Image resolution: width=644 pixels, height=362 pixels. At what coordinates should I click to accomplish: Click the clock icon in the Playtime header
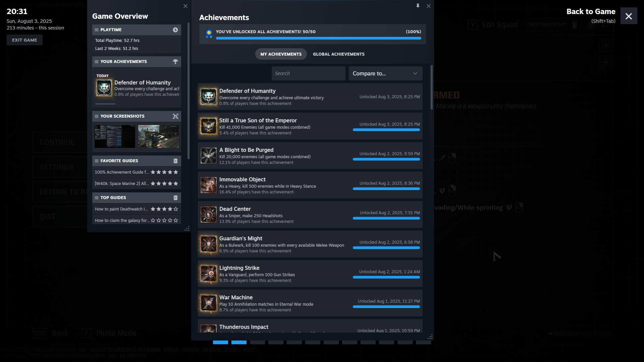(x=175, y=30)
